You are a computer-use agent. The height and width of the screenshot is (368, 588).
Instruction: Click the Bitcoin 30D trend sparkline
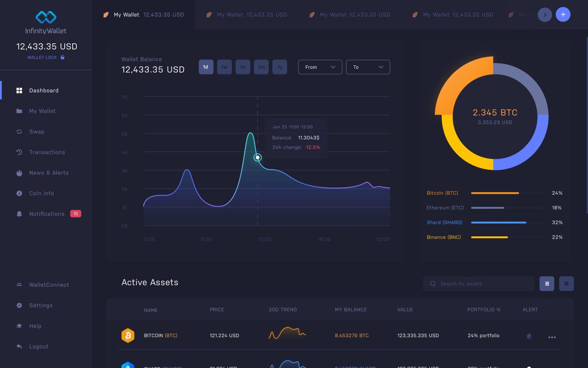[x=287, y=334]
